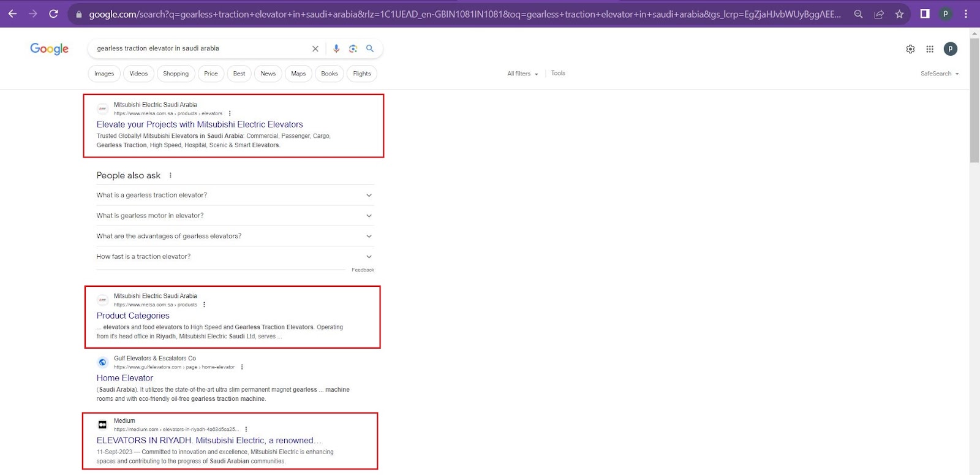Open options for Home Elevator result
This screenshot has width=980, height=475.
pos(242,367)
